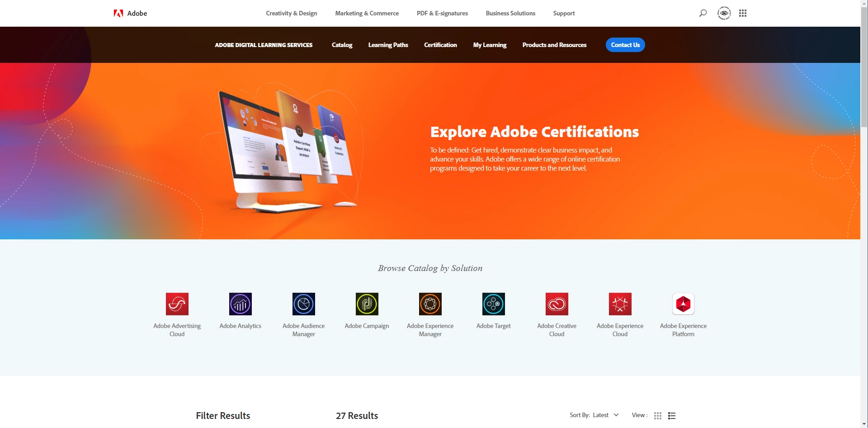Screen dimensions: 868x428
Task: Click the scrollbar up arrow
Action: point(864,3)
